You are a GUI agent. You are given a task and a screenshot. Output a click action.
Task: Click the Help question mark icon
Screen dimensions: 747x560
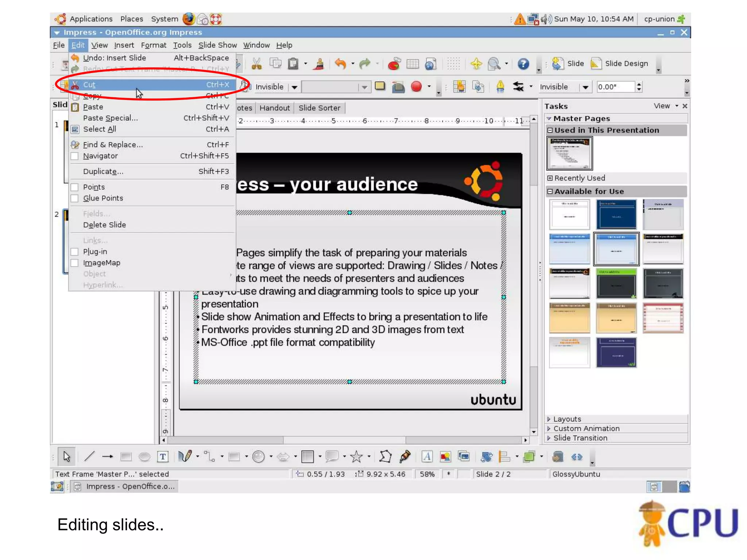pos(523,64)
